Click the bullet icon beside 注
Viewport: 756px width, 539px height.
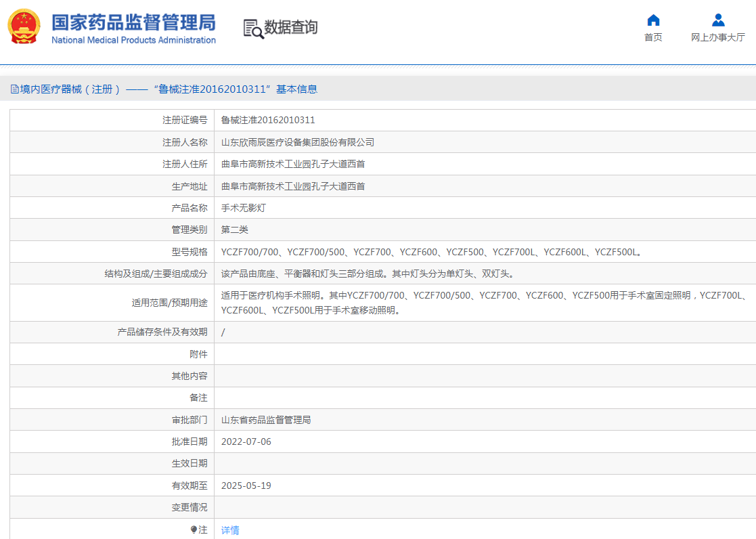click(x=194, y=530)
